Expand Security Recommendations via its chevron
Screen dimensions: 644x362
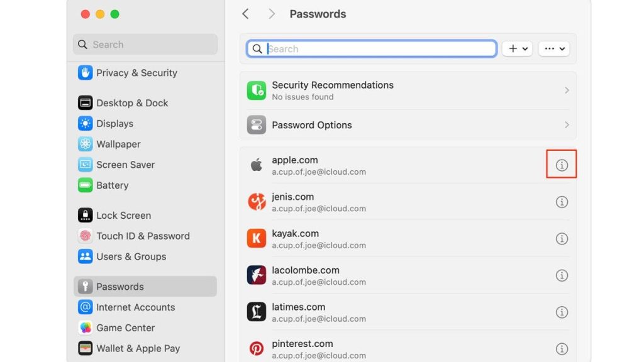[x=567, y=90]
